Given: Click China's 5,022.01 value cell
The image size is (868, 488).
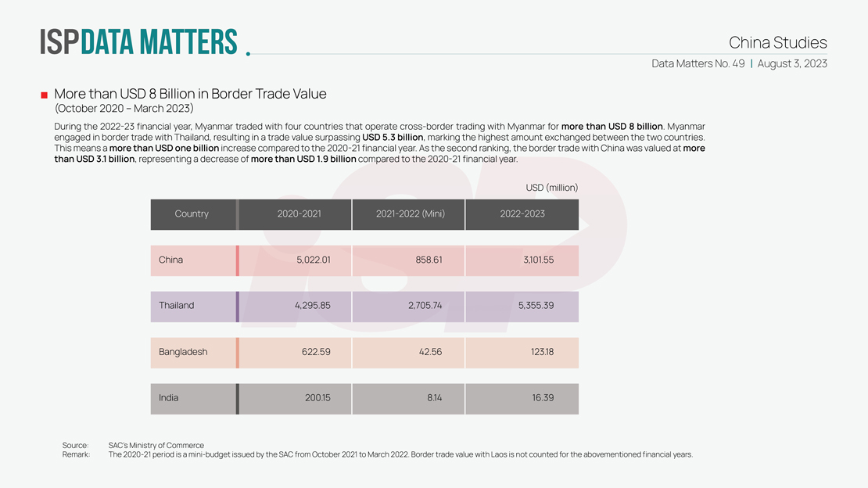Looking at the screenshot, I should [x=313, y=260].
